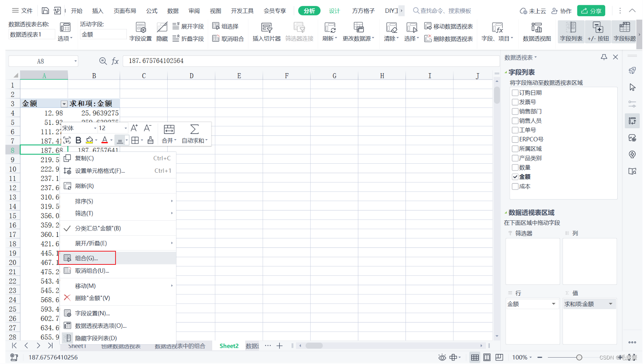
Task: Check the 销售人员 field checkbox
Action: 515,121
